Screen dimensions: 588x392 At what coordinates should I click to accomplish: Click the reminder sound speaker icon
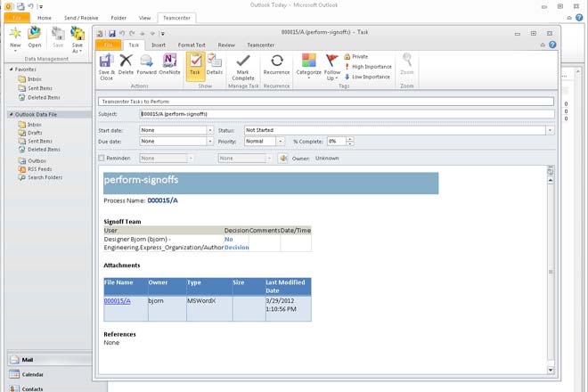[283, 159]
